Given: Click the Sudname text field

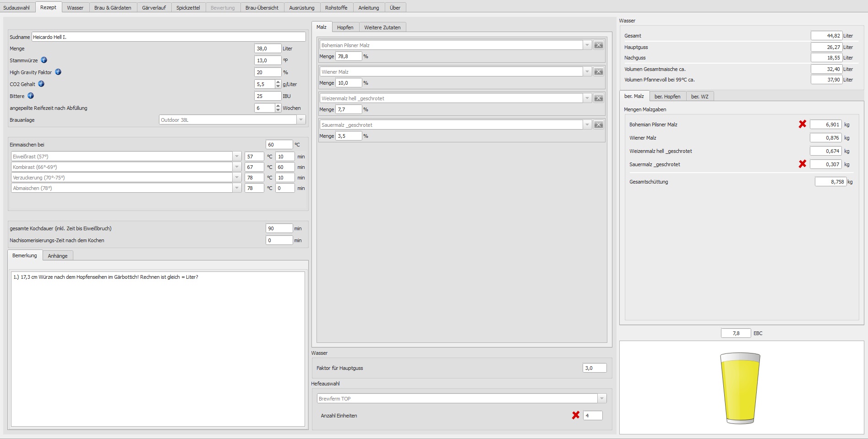Looking at the screenshot, I should pos(169,37).
